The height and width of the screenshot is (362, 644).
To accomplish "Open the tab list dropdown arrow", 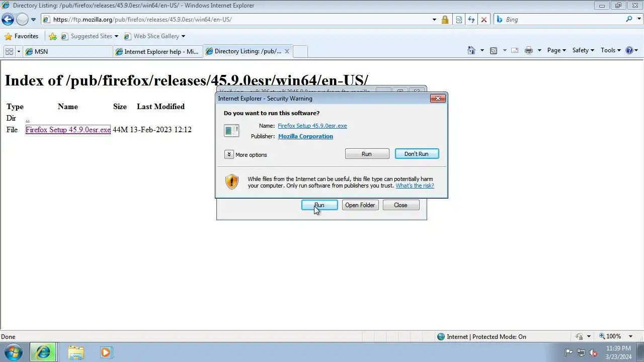I will (x=19, y=51).
